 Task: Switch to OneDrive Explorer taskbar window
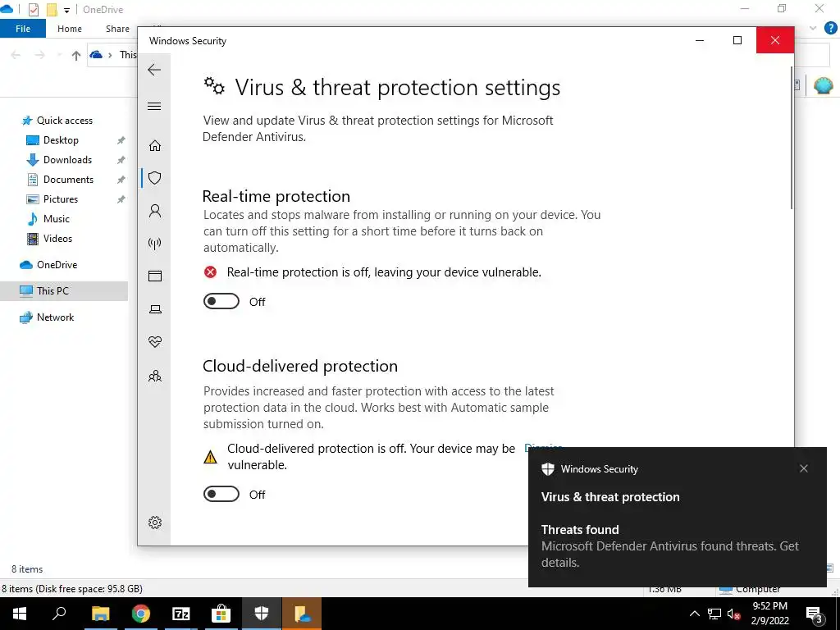tap(302, 614)
